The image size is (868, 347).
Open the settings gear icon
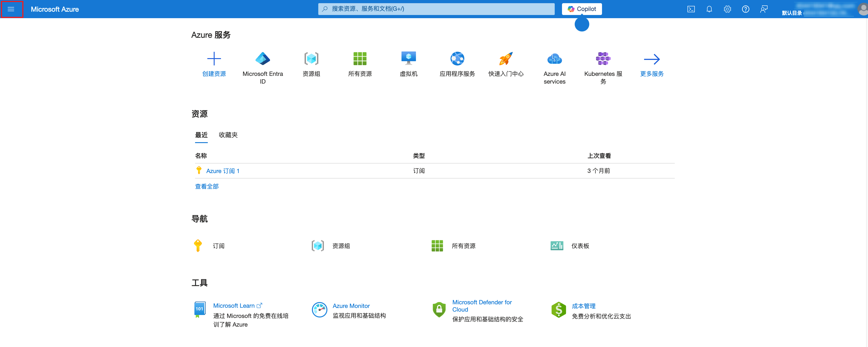(x=727, y=9)
